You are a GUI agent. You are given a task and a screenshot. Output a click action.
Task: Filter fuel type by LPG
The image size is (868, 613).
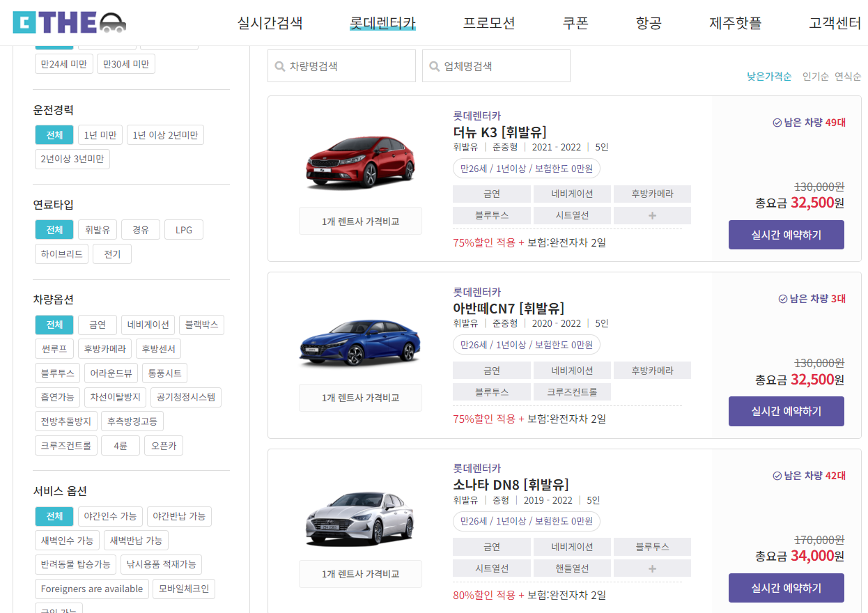(184, 230)
